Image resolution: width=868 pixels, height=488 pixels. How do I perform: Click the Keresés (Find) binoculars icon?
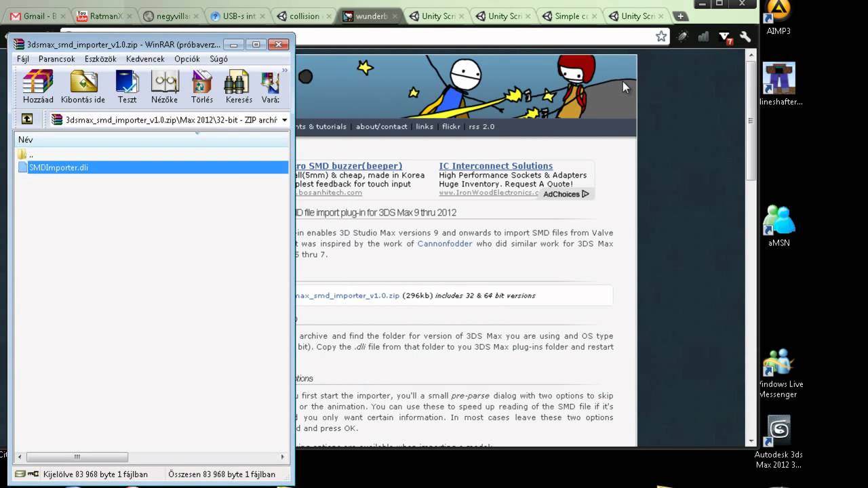(239, 86)
